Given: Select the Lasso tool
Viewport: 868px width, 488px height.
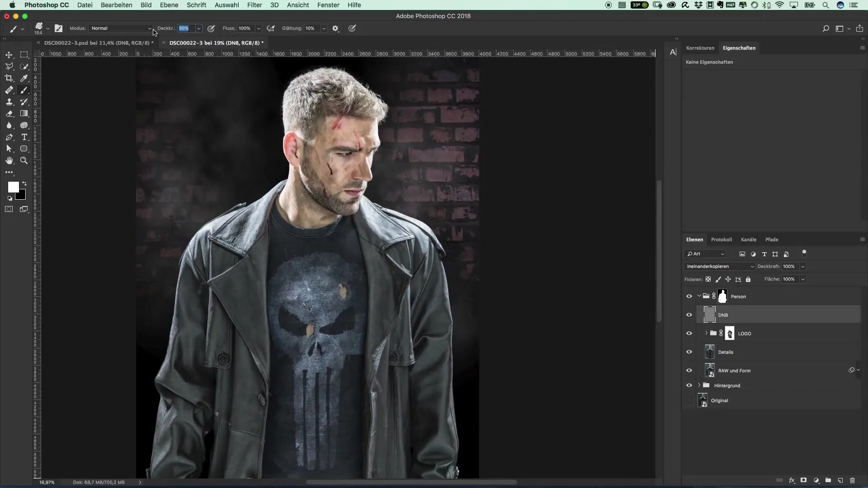Looking at the screenshot, I should tap(9, 66).
